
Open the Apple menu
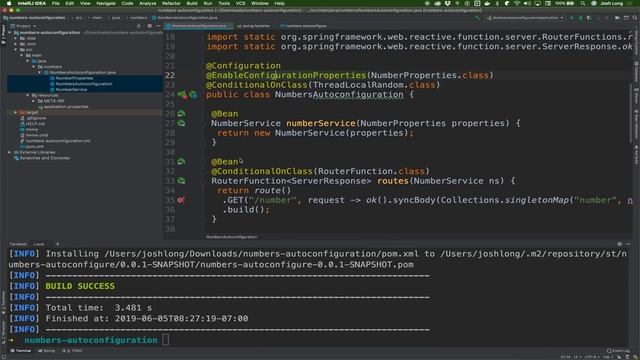9,3
